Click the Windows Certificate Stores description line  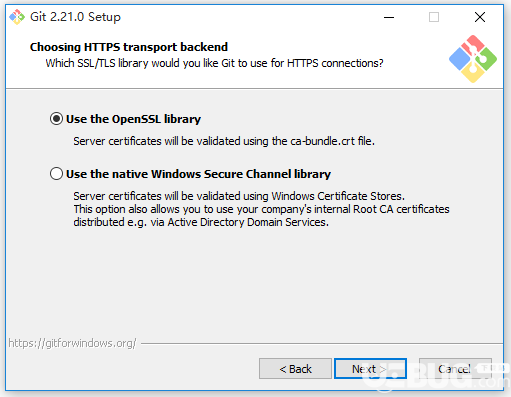click(239, 196)
